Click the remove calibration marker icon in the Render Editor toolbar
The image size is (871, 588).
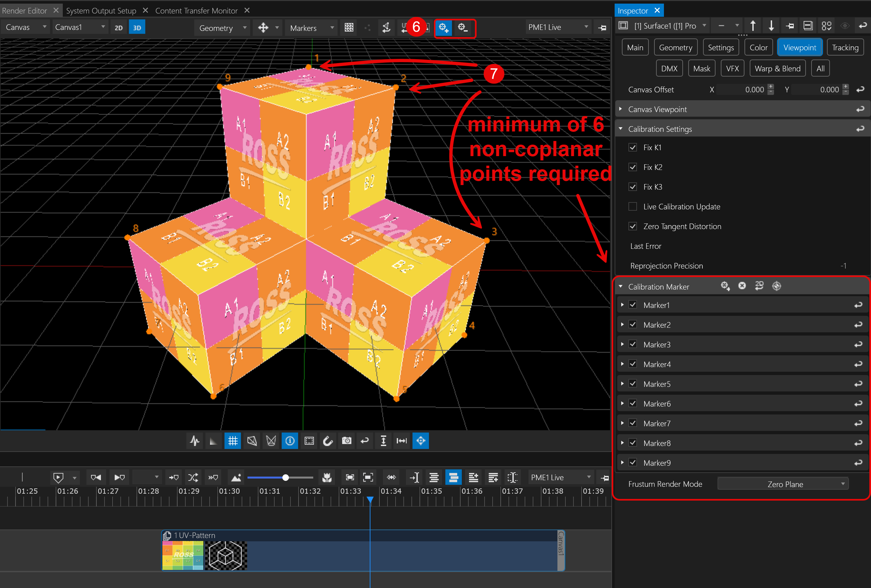click(463, 28)
